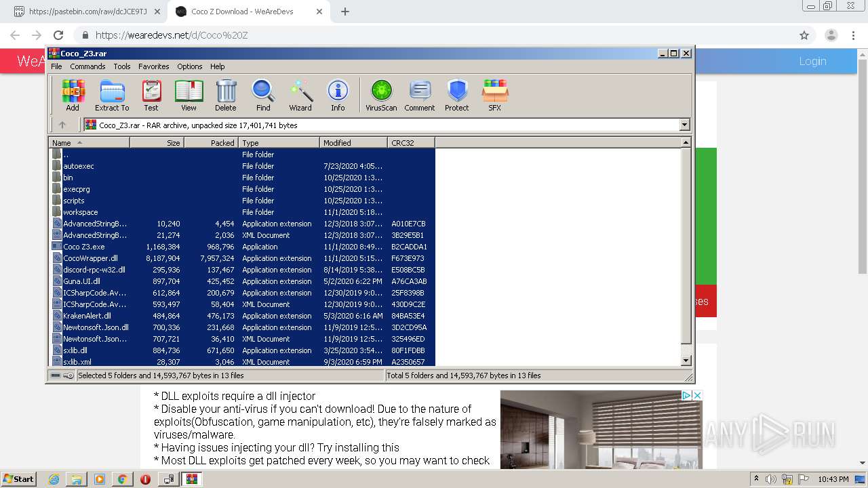
Task: Bookmark this page with star icon
Action: click(804, 35)
